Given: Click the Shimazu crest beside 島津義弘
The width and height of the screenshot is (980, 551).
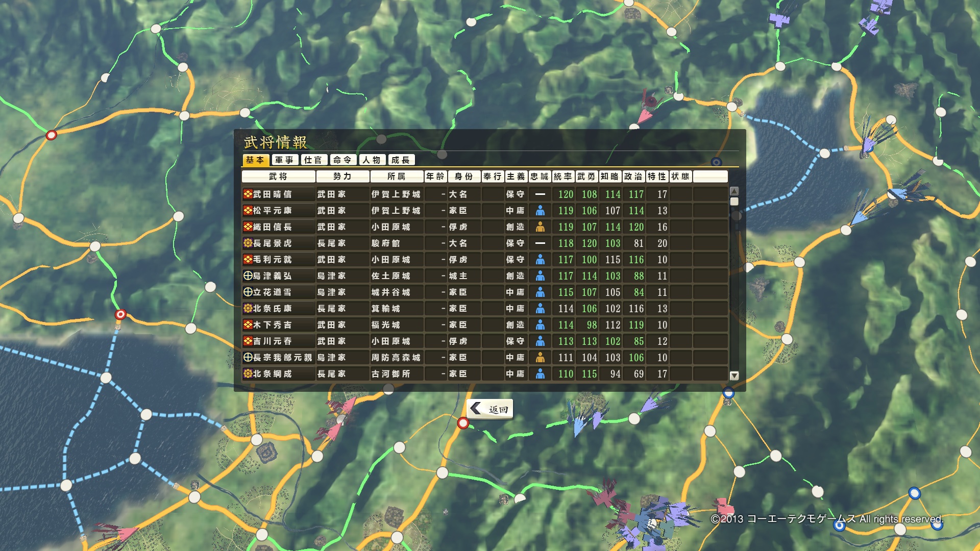Looking at the screenshot, I should tap(248, 275).
